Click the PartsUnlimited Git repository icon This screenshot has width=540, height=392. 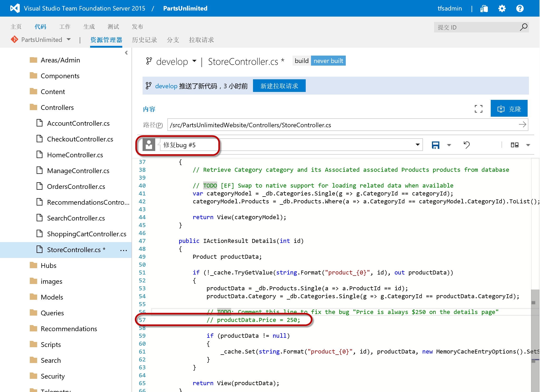click(x=14, y=40)
